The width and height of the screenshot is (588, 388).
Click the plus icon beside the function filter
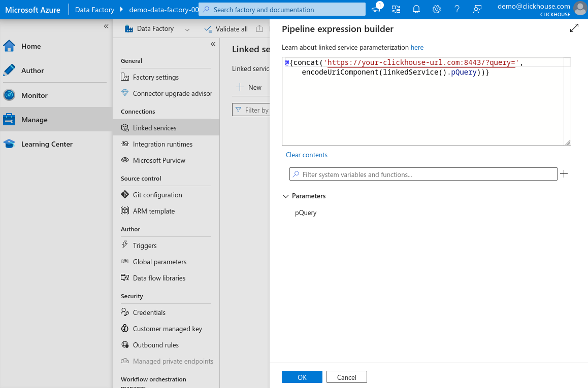click(564, 174)
